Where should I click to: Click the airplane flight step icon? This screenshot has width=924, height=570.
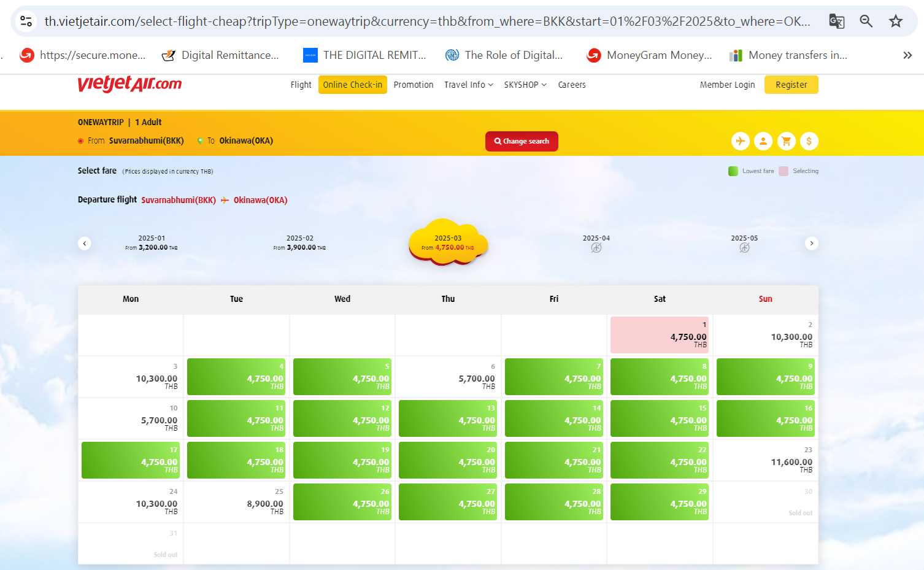point(741,141)
